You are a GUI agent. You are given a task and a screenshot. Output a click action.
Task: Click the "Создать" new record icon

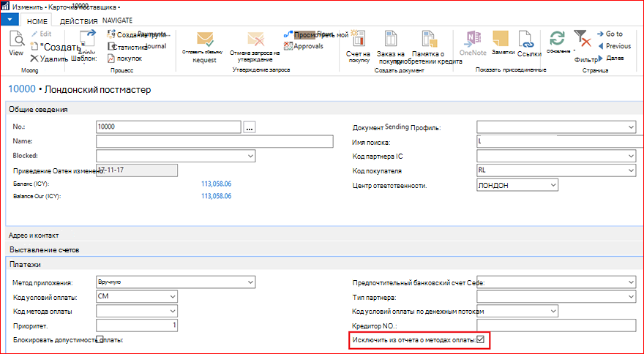click(x=34, y=46)
